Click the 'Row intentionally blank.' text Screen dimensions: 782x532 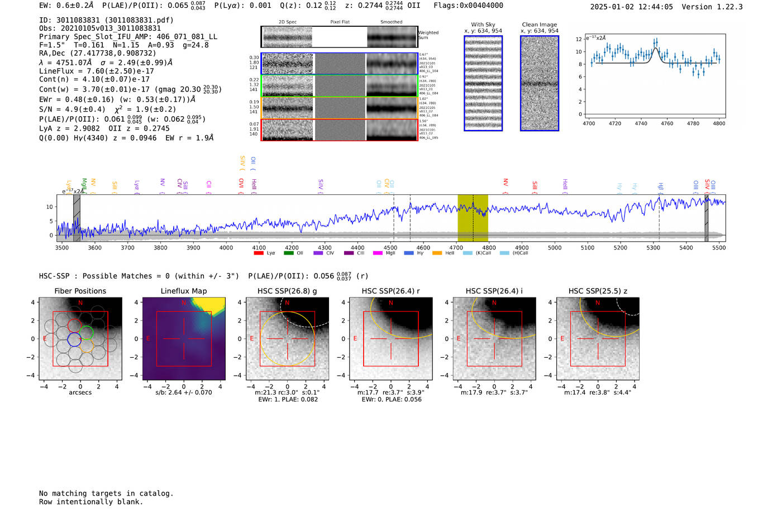(x=91, y=502)
